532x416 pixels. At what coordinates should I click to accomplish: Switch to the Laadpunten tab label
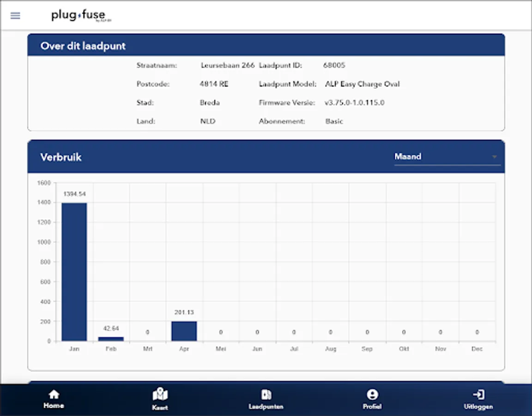(266, 406)
